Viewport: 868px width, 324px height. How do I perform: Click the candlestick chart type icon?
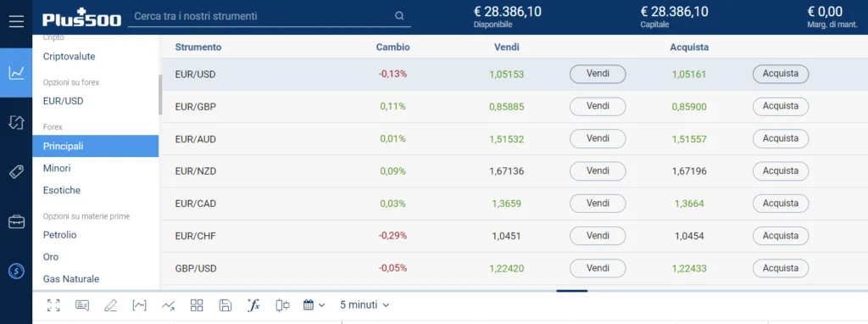pos(282,304)
